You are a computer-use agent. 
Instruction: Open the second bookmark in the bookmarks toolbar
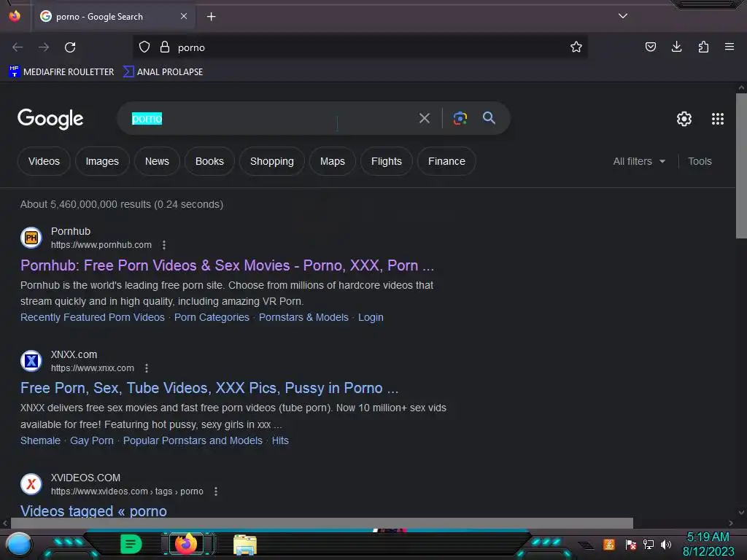pyautogui.click(x=163, y=72)
